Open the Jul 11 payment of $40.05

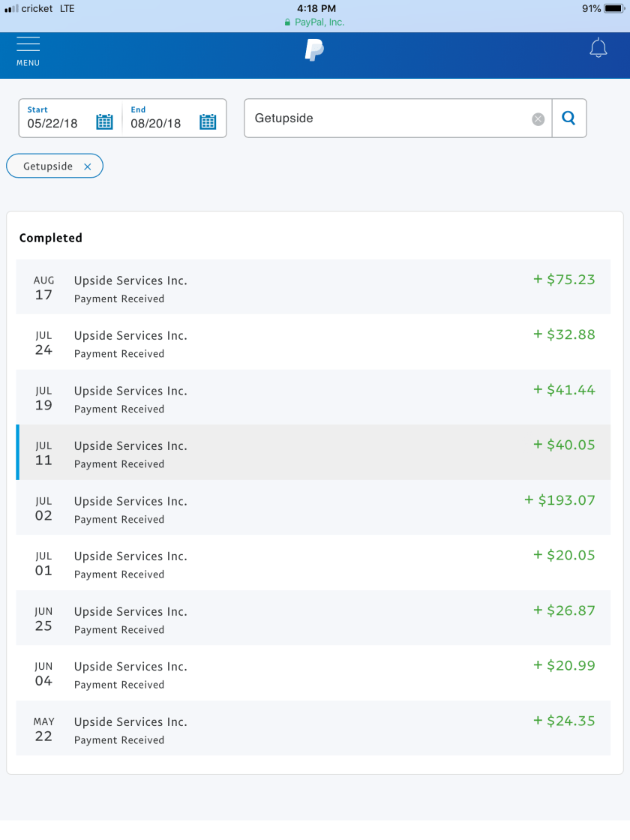(x=313, y=453)
